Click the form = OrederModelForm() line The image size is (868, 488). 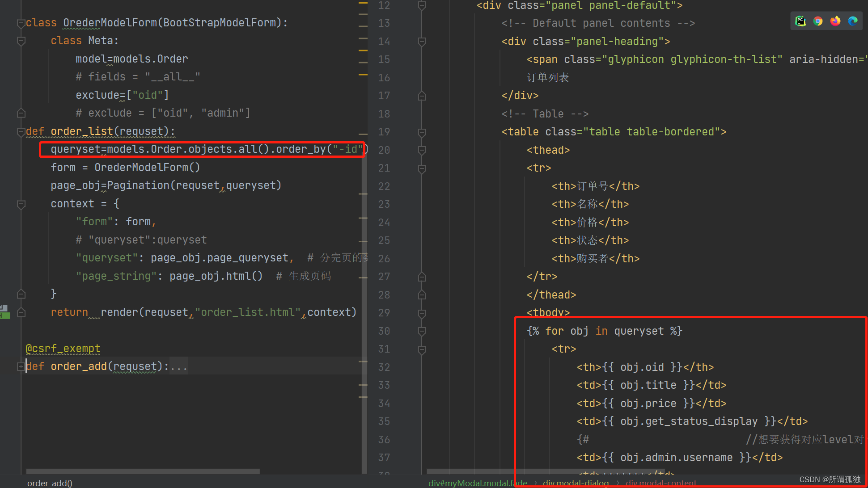pyautogui.click(x=125, y=168)
